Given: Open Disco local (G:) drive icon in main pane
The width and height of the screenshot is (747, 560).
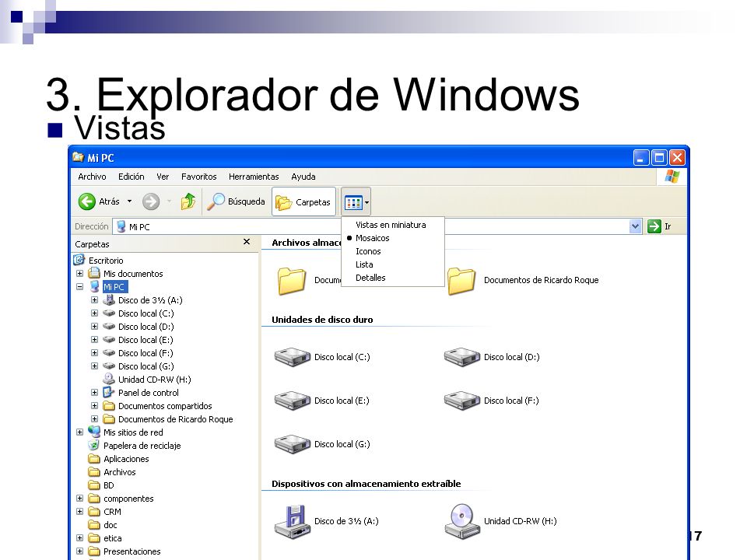Looking at the screenshot, I should point(293,444).
